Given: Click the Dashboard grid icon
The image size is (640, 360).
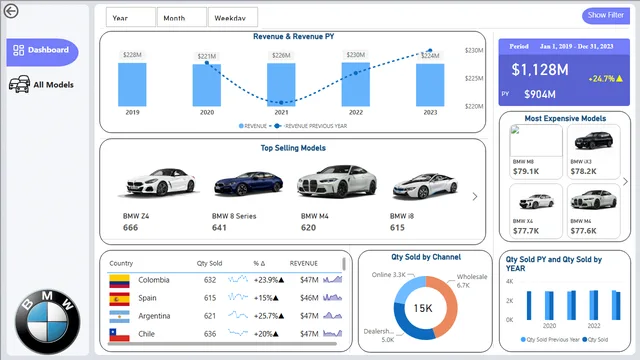Looking at the screenshot, I should (18, 50).
